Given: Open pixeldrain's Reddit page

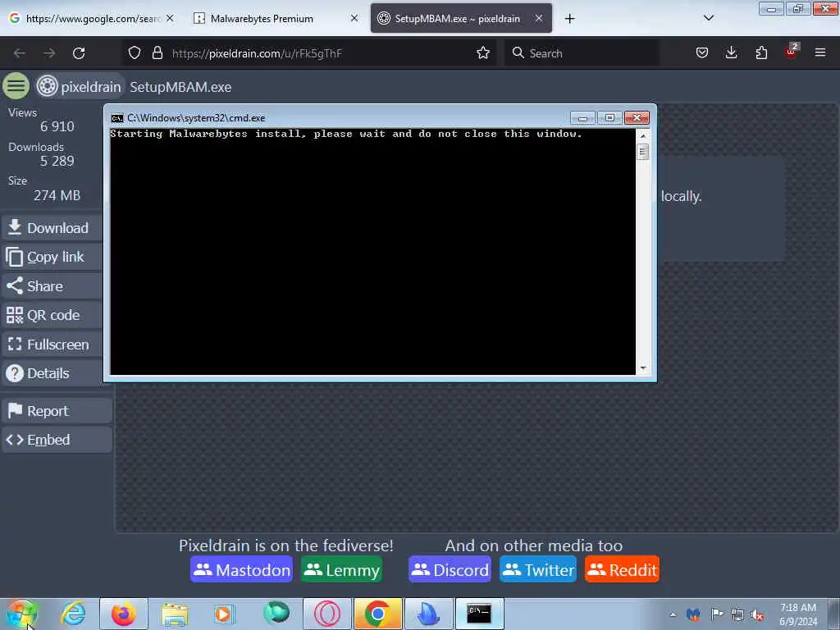Looking at the screenshot, I should click(x=622, y=569).
